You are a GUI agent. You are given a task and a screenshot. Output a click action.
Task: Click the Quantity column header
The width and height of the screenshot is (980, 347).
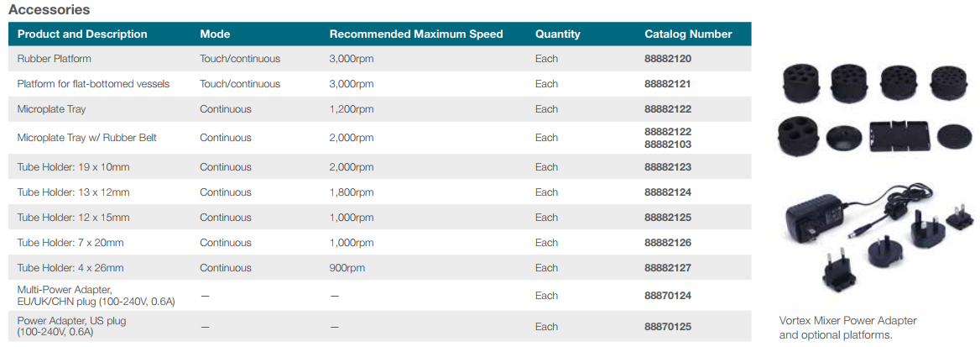click(x=558, y=34)
